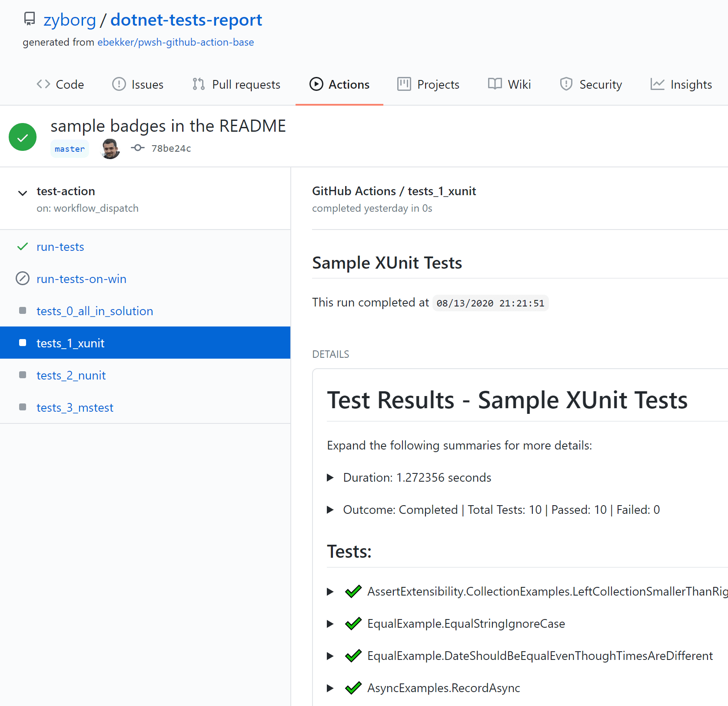Click the skipped icon beside run-tests-on-win
Screen dimensions: 728x706
pos(22,279)
